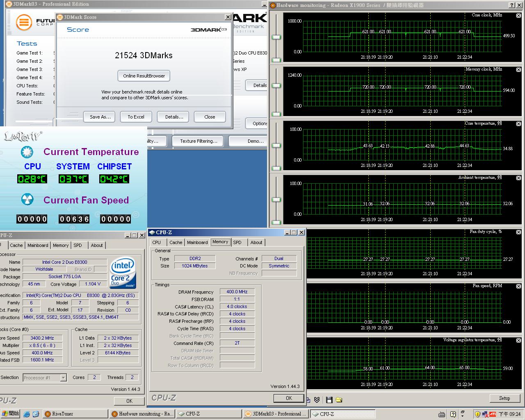
Task: Click the second quick launch icon beside Internet Explorer
Action: click(36, 414)
